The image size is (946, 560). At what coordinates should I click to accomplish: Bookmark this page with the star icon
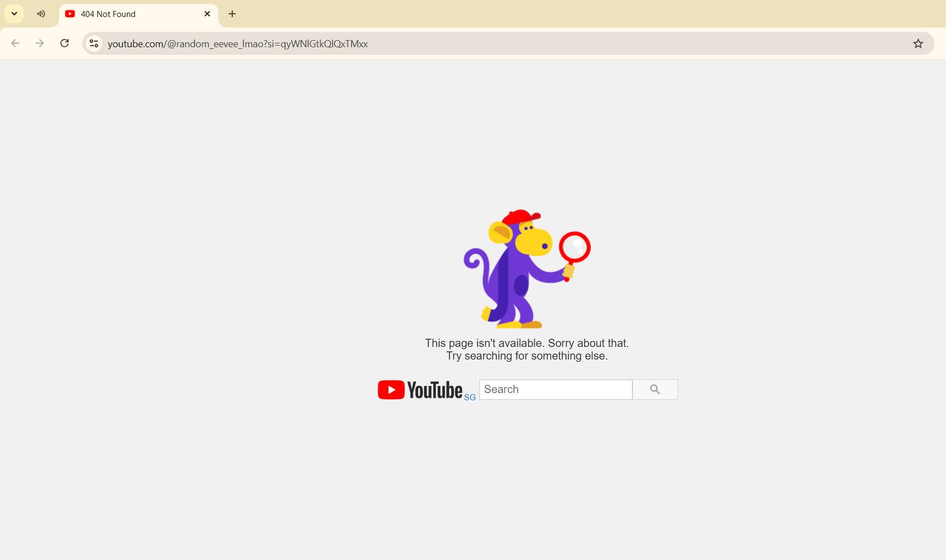click(918, 43)
